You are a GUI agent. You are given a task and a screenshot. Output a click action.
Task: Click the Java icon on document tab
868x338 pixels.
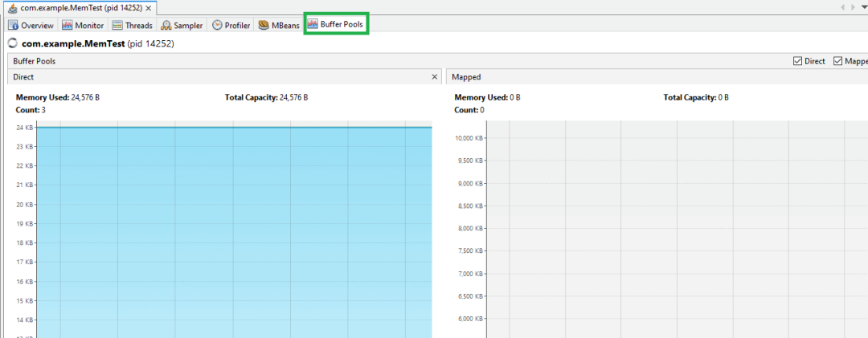pos(14,8)
